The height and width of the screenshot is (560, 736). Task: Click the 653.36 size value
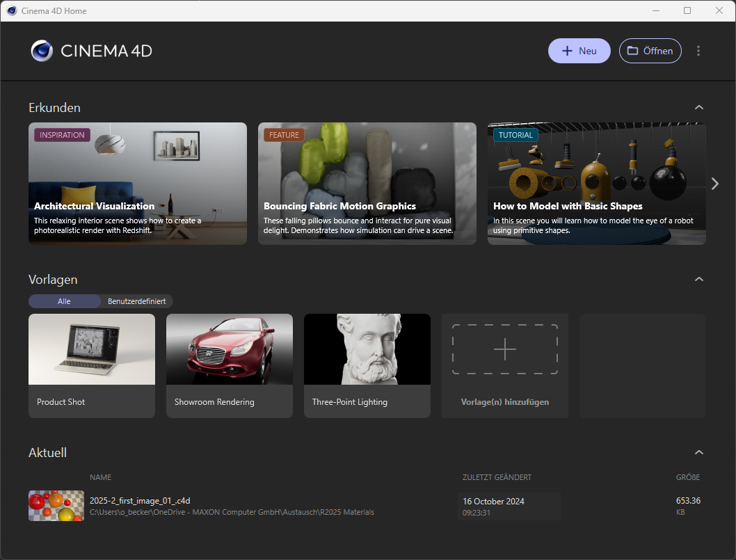tap(688, 501)
